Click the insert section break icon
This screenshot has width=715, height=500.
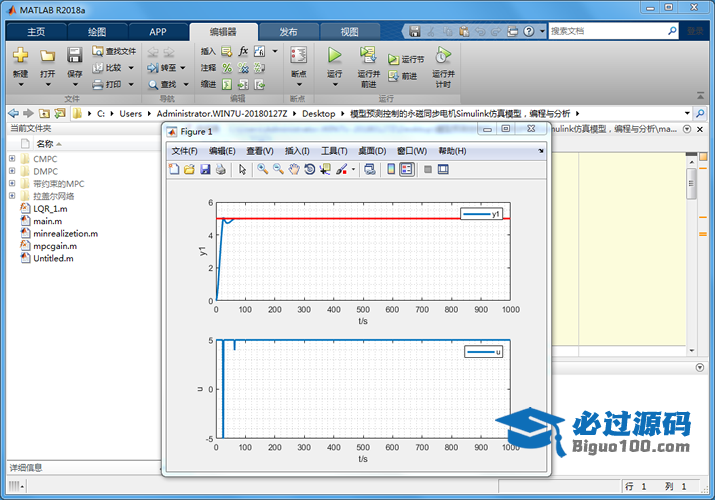tap(227, 52)
